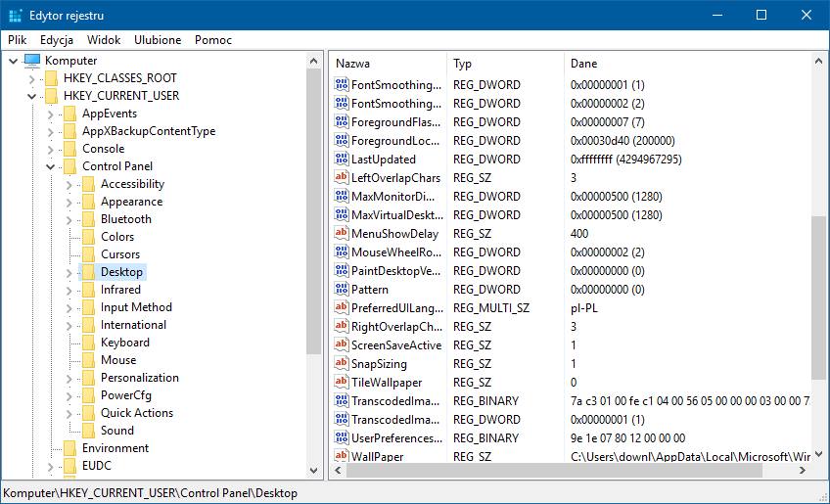The image size is (830, 504).
Task: Open the Pomoc menu
Action: [213, 40]
